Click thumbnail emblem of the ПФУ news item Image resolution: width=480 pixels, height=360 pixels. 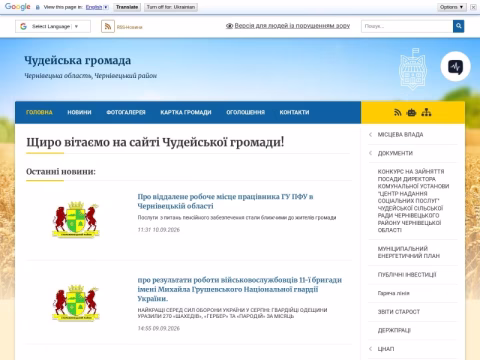[x=76, y=219]
